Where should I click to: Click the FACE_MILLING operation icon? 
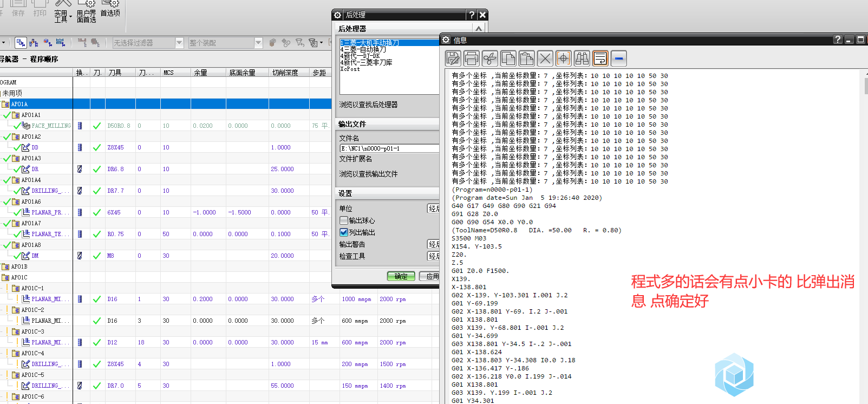(26, 126)
